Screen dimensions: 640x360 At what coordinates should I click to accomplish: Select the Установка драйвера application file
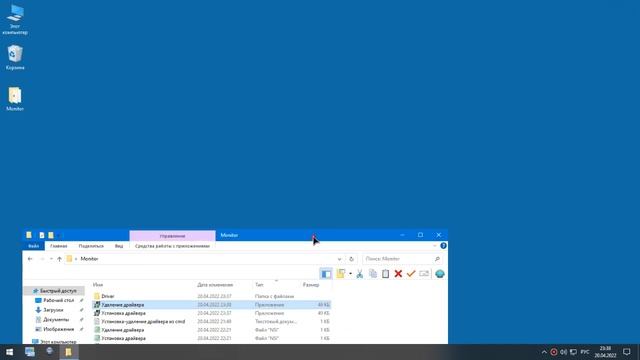(211, 313)
